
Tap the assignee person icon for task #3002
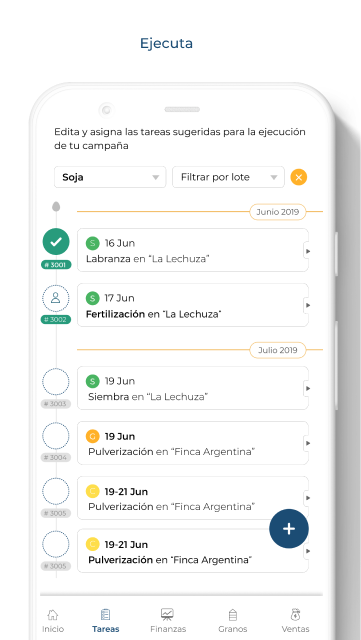pyautogui.click(x=56, y=298)
